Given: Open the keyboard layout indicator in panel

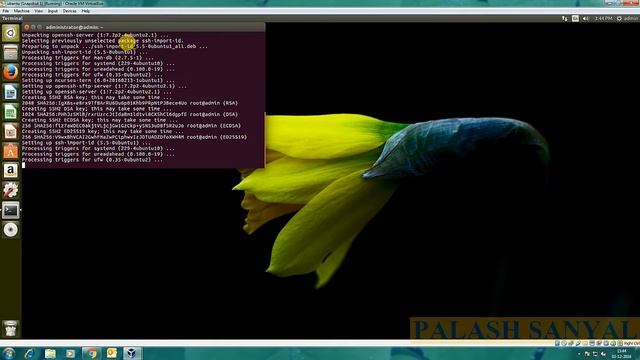Looking at the screenshot, I should [575, 18].
